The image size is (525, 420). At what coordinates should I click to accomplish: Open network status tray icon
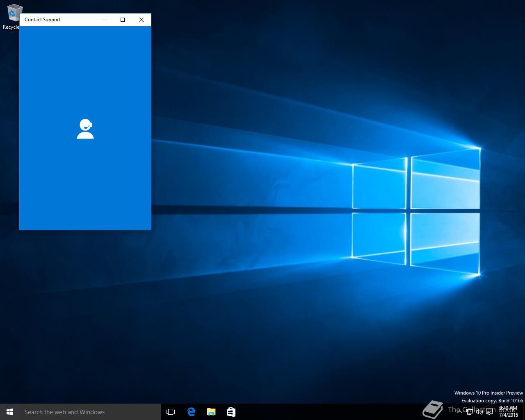click(x=470, y=412)
